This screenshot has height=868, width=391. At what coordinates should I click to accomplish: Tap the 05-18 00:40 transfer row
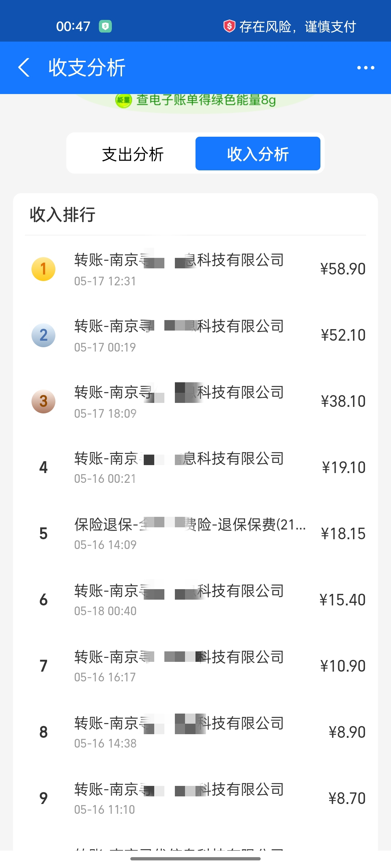tap(195, 600)
